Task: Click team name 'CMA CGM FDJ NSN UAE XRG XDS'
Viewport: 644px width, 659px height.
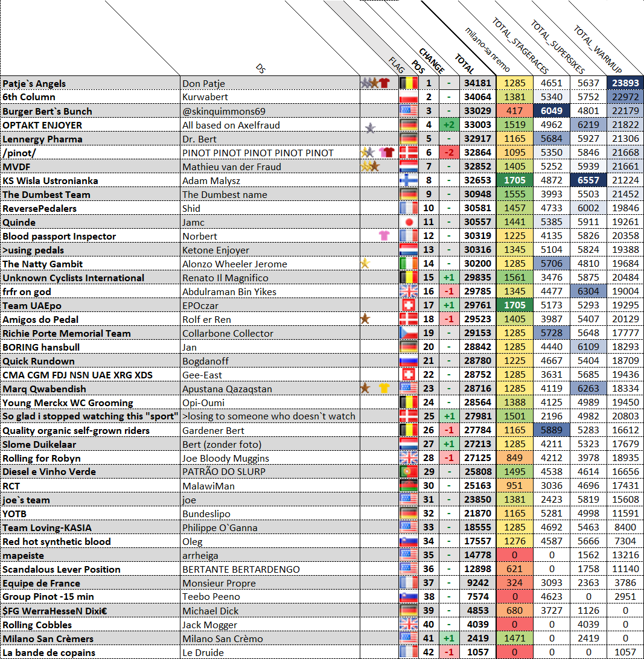Action: 78,375
